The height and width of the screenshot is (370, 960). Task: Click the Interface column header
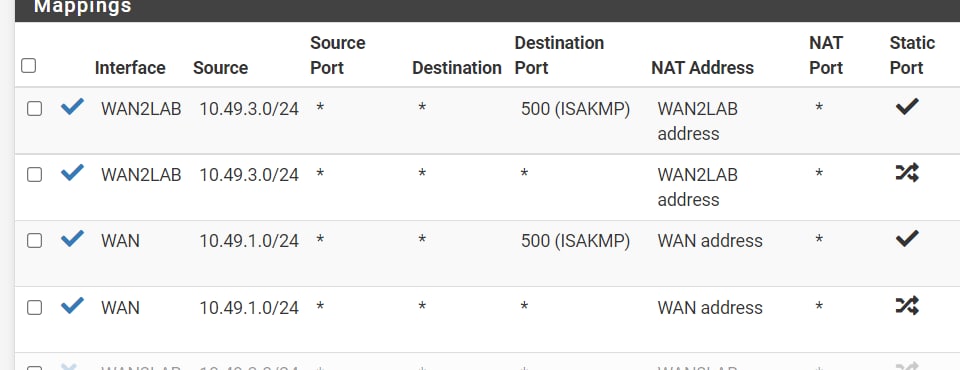[130, 67]
